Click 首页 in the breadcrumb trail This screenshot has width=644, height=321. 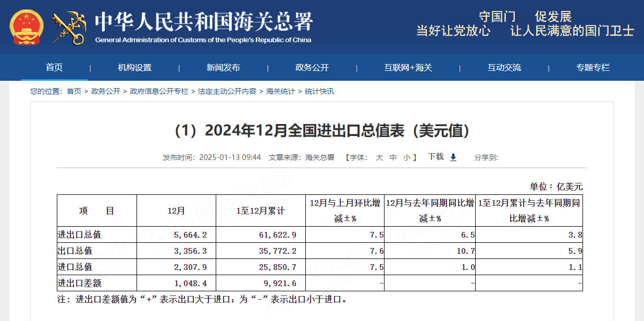coord(74,92)
